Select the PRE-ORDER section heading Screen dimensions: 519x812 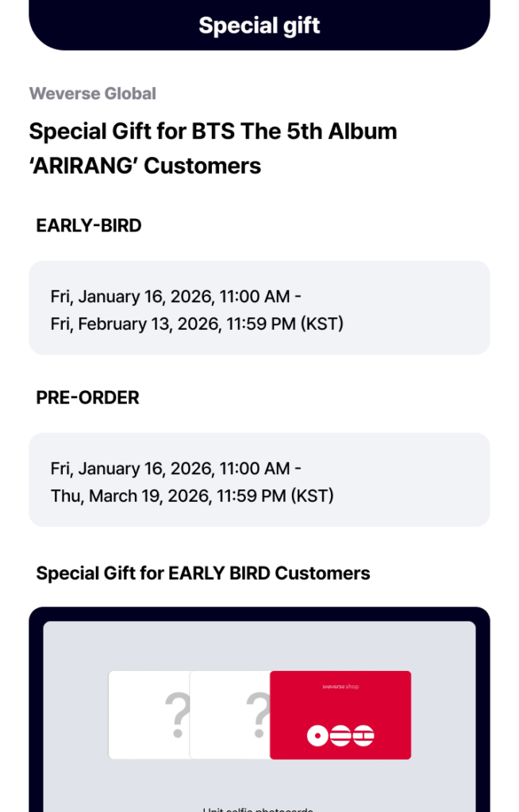tap(88, 398)
